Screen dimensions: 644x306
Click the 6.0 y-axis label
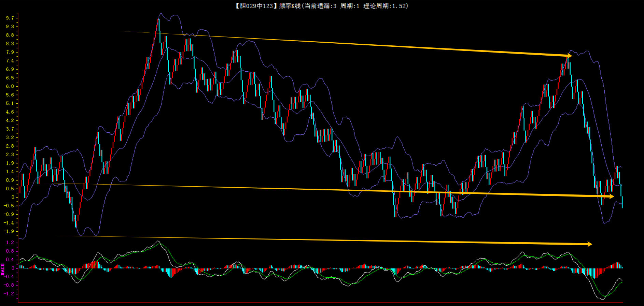(10, 86)
